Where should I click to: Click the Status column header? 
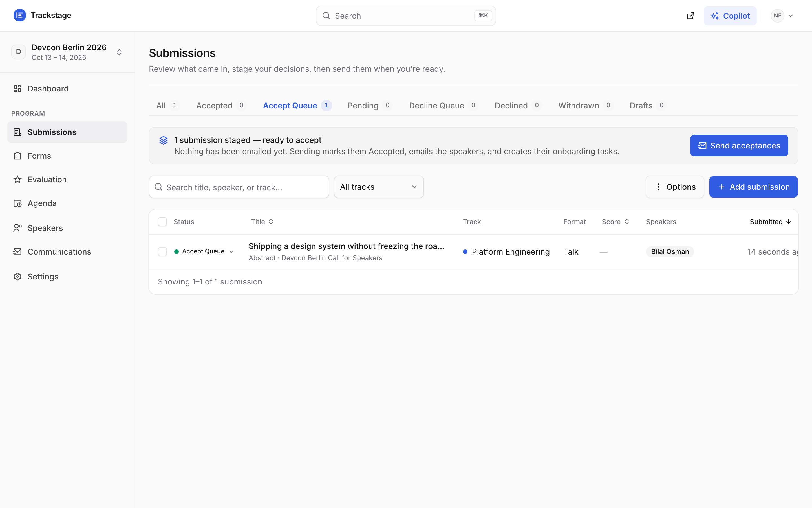pos(184,222)
